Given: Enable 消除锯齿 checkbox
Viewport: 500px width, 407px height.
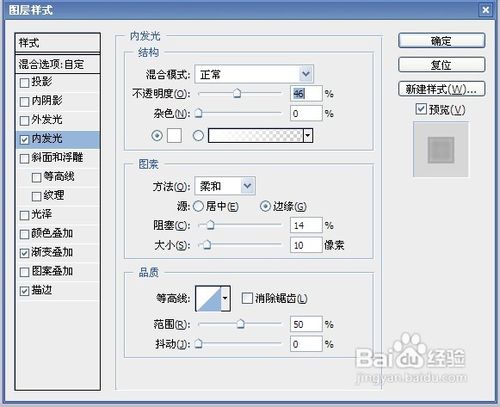Looking at the screenshot, I should (247, 298).
